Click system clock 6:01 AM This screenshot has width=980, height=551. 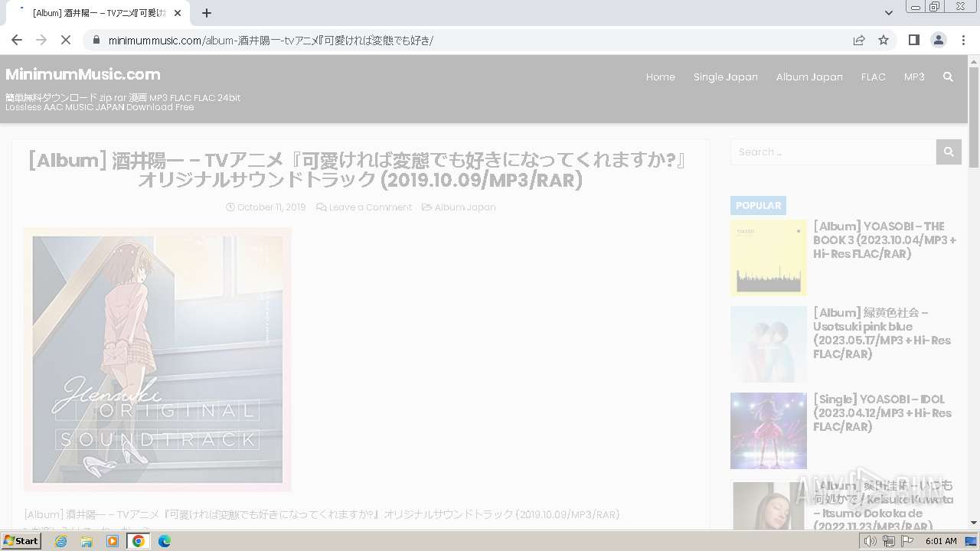pos(941,541)
